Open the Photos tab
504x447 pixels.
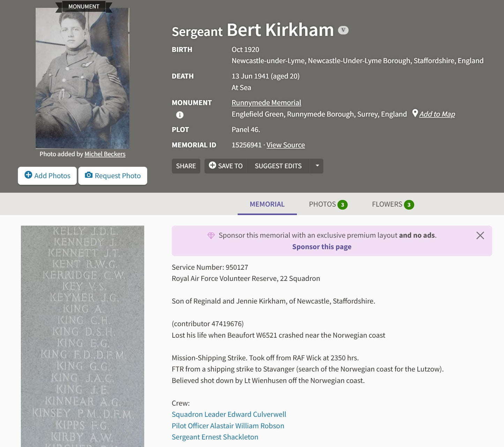pos(328,204)
